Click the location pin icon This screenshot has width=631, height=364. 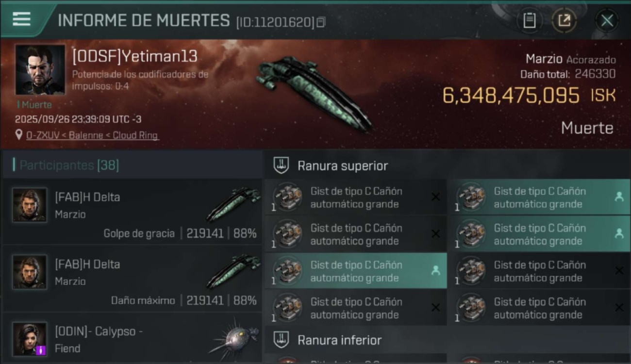(x=19, y=135)
